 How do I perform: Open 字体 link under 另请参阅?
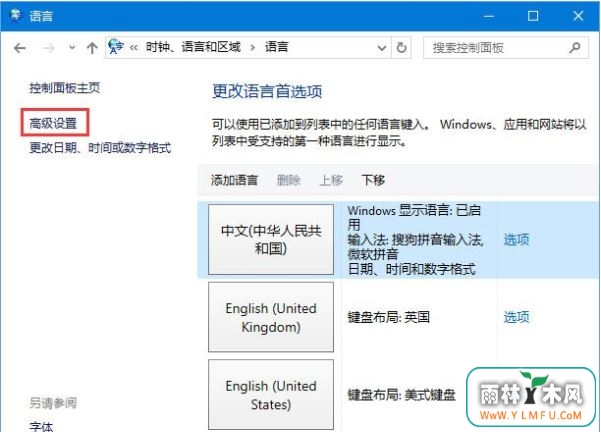[x=41, y=427]
